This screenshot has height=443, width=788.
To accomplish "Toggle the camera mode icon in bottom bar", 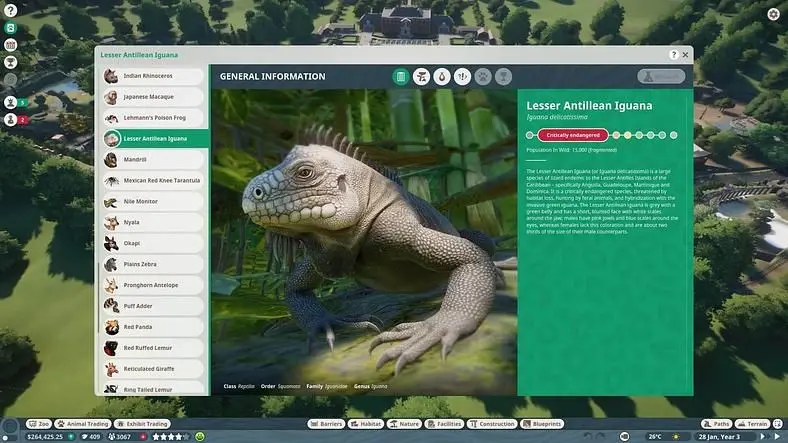I will coord(624,436).
